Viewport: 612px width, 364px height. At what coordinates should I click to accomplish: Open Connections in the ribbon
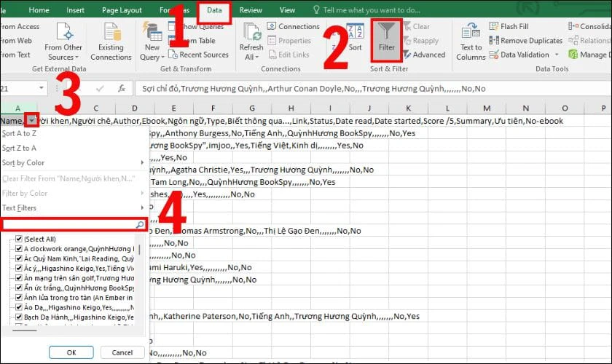(x=293, y=26)
